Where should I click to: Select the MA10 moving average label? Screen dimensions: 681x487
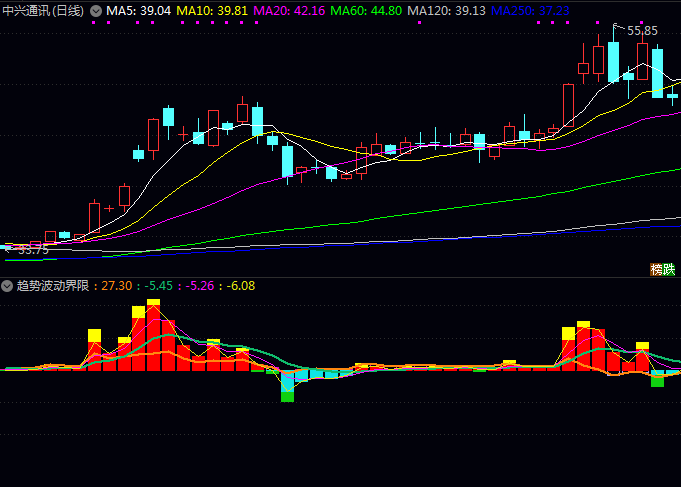212,11
